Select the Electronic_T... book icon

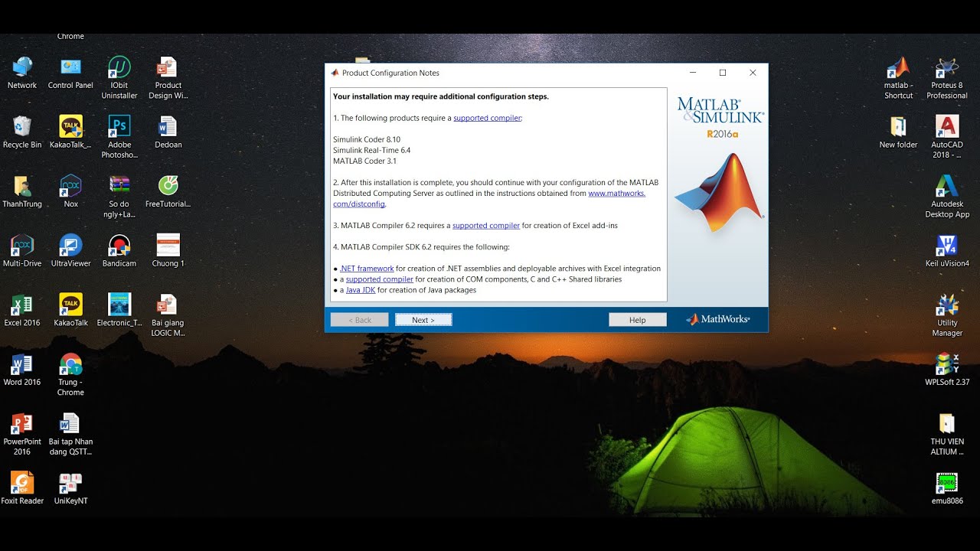pyautogui.click(x=119, y=310)
